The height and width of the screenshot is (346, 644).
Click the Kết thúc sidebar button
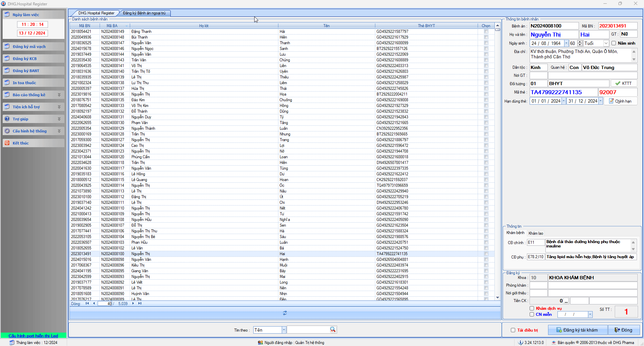pyautogui.click(x=34, y=143)
